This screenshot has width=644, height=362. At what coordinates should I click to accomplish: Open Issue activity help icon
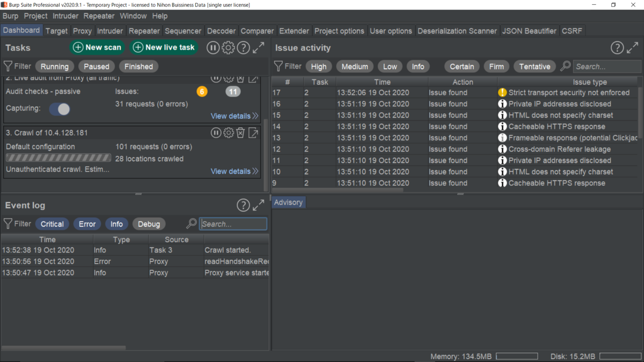pos(617,48)
